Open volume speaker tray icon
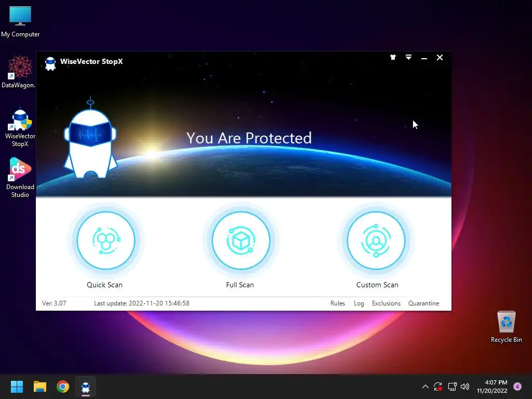 [x=465, y=387]
